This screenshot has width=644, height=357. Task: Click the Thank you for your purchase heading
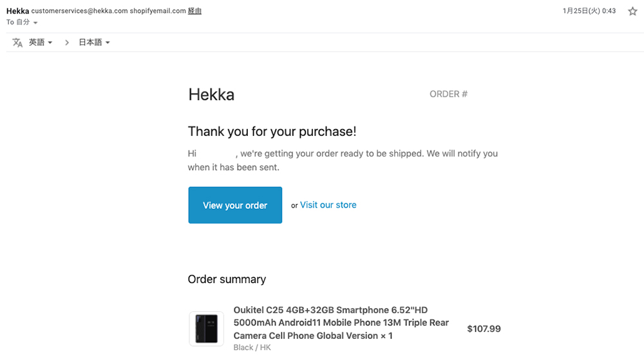[x=272, y=131]
